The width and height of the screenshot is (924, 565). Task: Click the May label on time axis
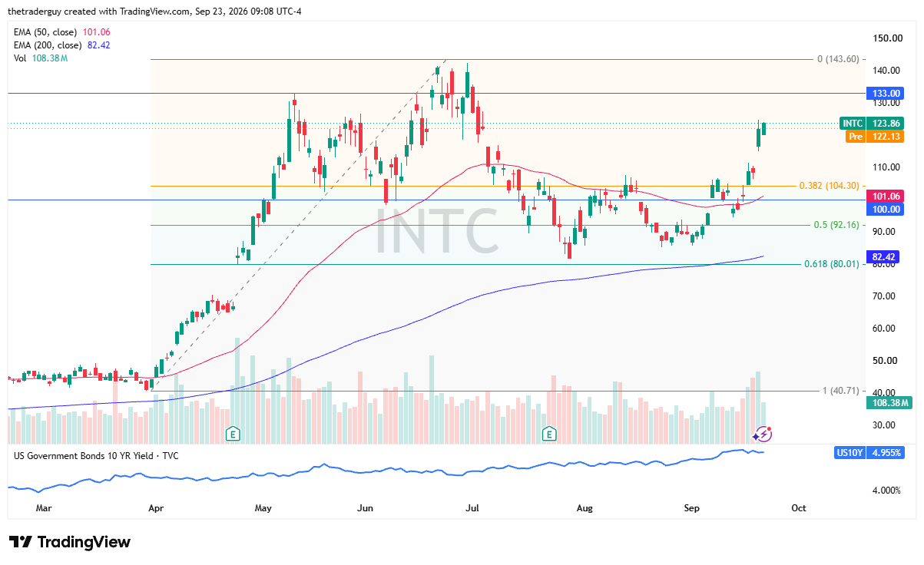click(x=263, y=507)
